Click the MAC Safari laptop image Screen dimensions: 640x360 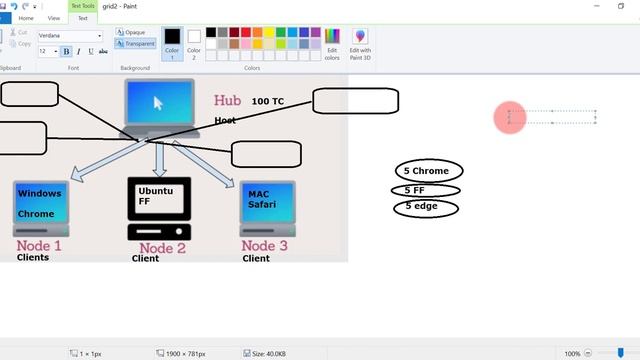pos(267,209)
